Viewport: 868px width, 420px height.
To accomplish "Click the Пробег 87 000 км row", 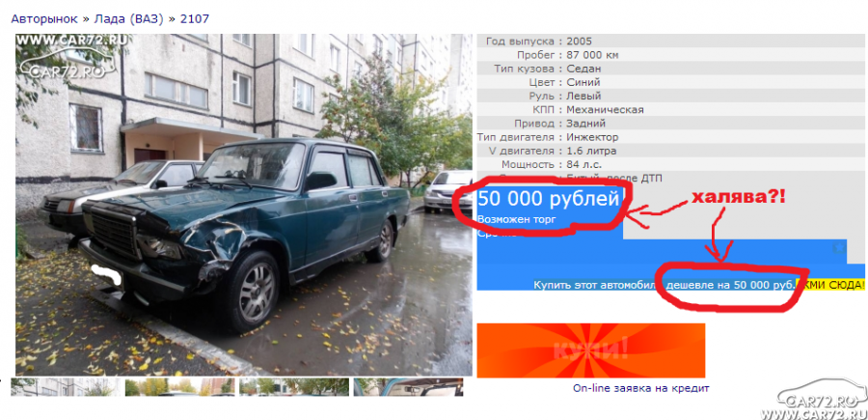I will (x=670, y=55).
